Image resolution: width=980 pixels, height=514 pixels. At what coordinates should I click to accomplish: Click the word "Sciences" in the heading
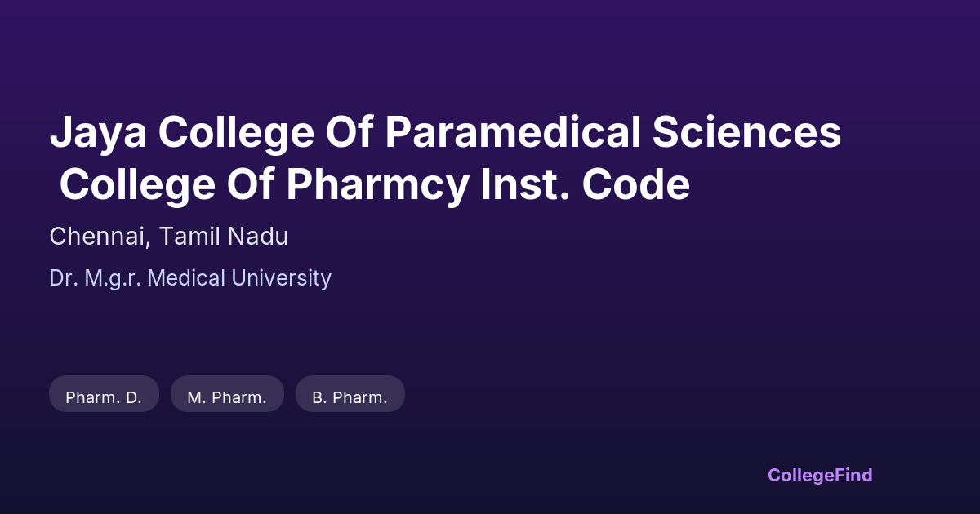pyautogui.click(x=747, y=133)
